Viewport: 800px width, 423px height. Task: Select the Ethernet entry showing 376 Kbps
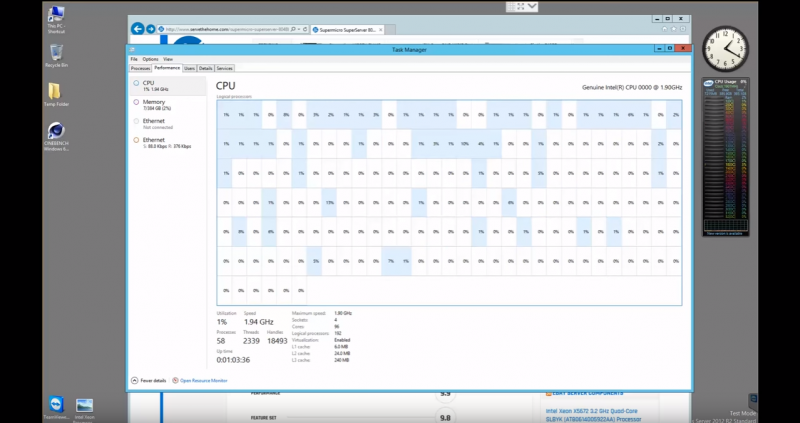pyautogui.click(x=168, y=143)
